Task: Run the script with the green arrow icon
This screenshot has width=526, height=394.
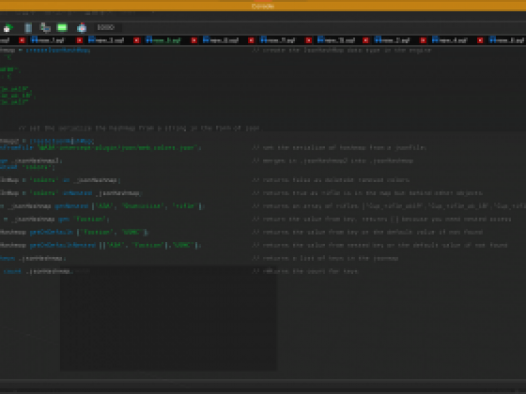Action: click(x=8, y=28)
